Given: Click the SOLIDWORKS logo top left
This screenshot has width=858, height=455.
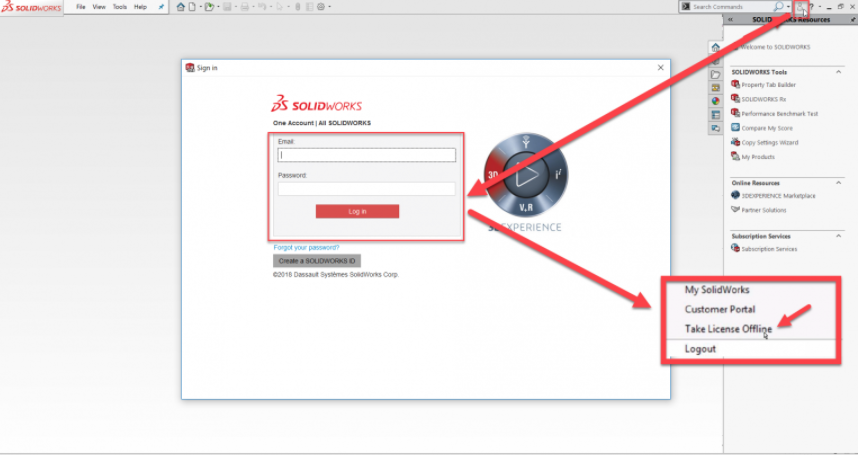Looking at the screenshot, I should point(31,7).
